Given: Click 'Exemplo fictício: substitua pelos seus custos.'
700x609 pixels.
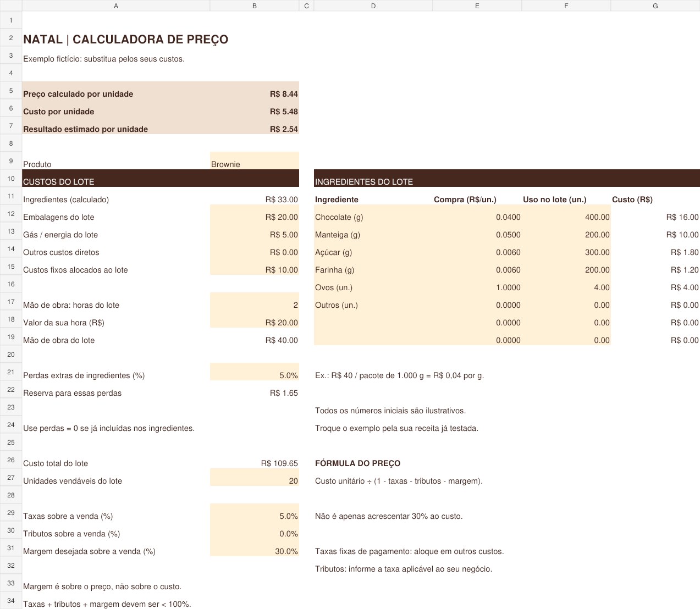Looking at the screenshot, I should tap(104, 59).
